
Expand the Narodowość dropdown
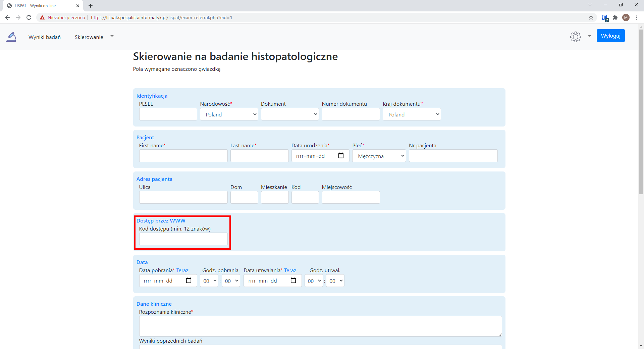(229, 114)
